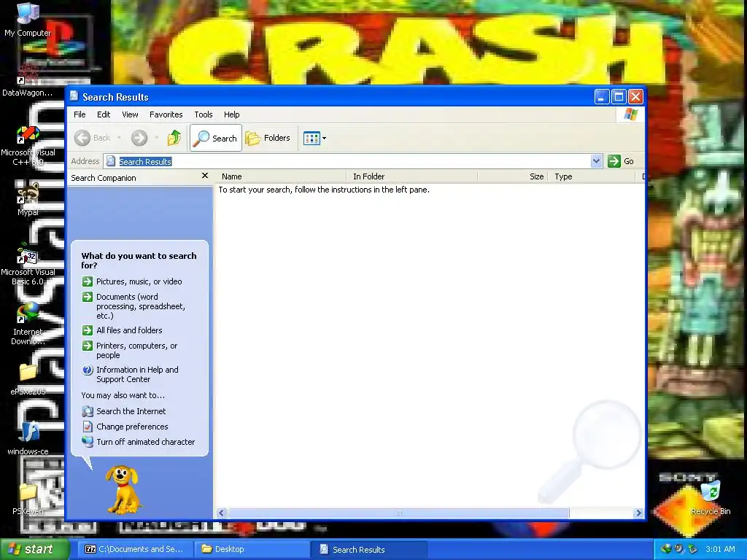Open the View menu
The height and width of the screenshot is (560, 747).
130,114
